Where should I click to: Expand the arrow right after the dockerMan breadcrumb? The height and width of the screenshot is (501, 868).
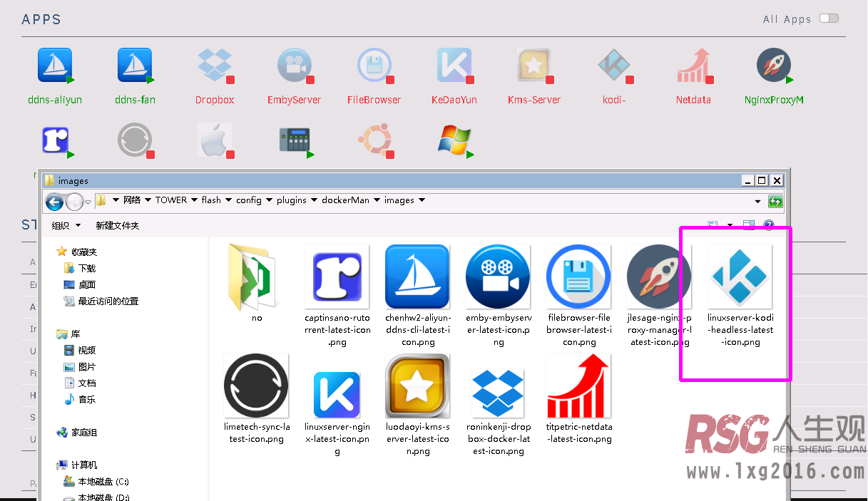(377, 200)
